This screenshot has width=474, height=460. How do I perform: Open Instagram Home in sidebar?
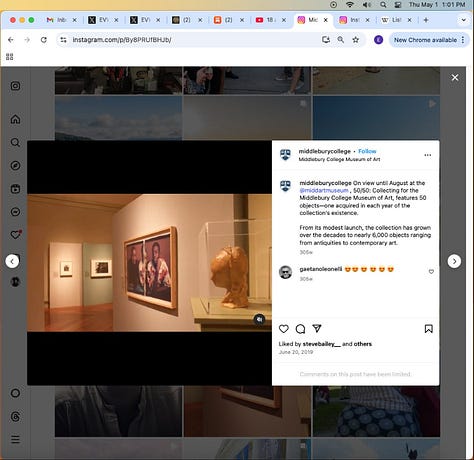pos(15,119)
